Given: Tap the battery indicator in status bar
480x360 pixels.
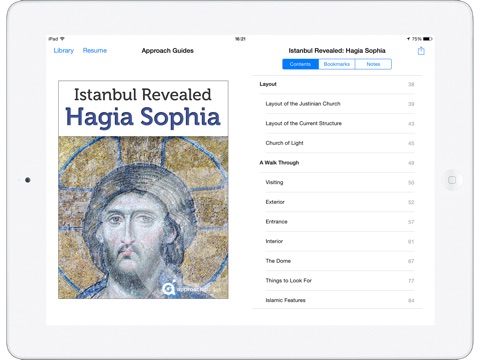Looking at the screenshot, I should tap(427, 39).
